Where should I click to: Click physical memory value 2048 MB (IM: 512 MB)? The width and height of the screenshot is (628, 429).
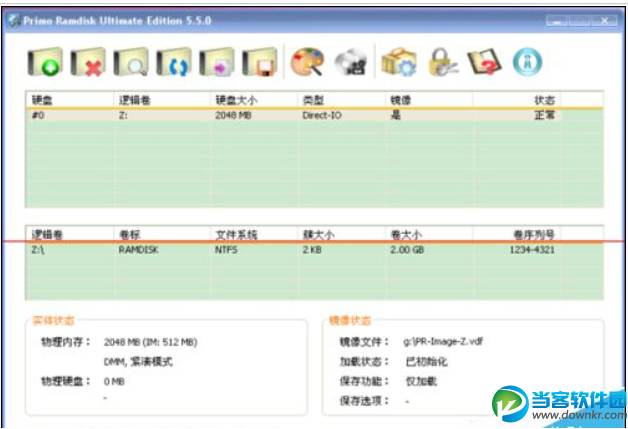[x=151, y=342]
